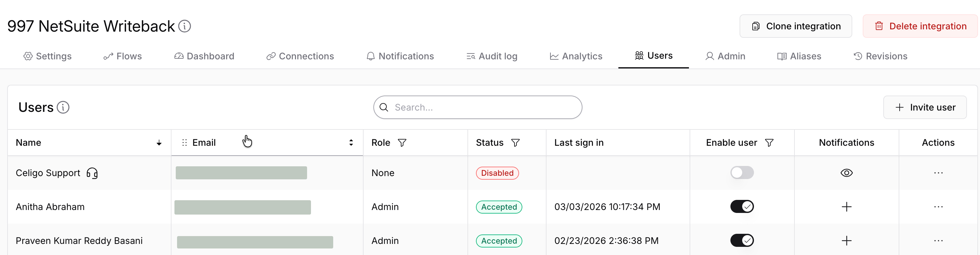Go to the Dashboard tab
Screen dimensions: 980x255
click(204, 56)
